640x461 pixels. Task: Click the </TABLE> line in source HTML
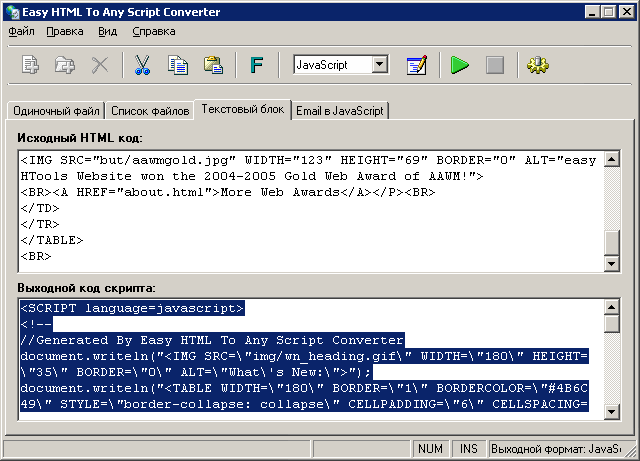(x=52, y=240)
